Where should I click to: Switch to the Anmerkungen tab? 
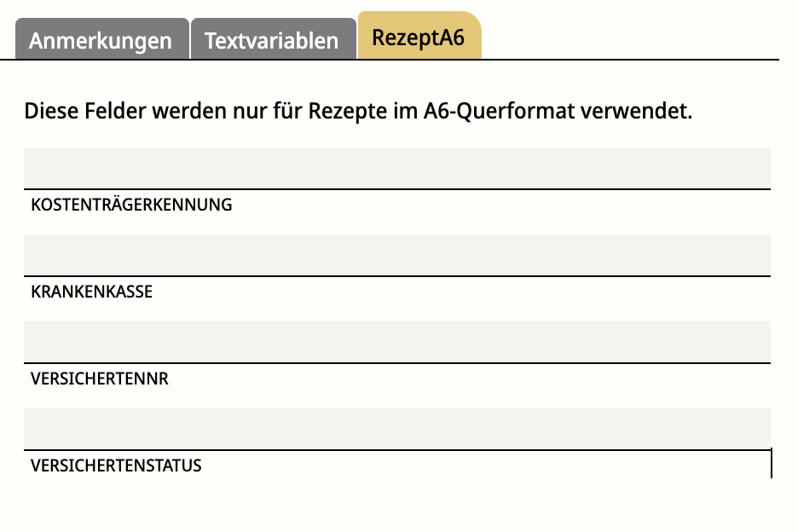pyautogui.click(x=101, y=41)
